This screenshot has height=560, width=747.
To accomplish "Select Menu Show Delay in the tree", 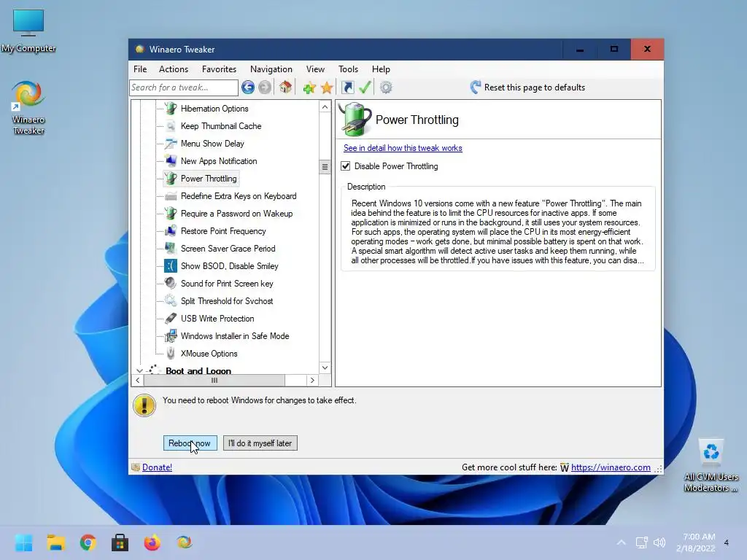I will [212, 144].
